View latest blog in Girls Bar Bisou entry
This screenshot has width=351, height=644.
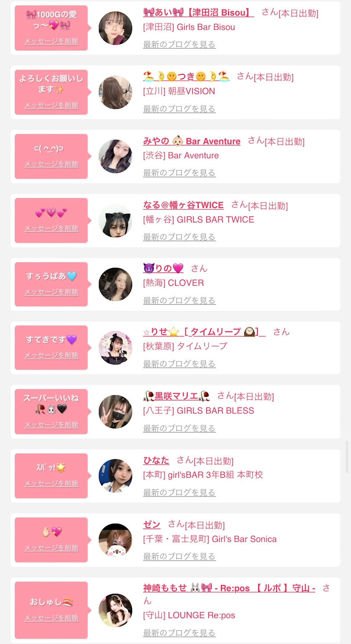[x=179, y=44]
